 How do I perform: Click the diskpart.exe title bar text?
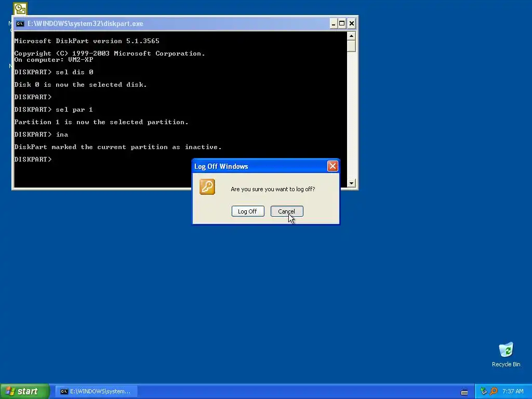point(85,23)
